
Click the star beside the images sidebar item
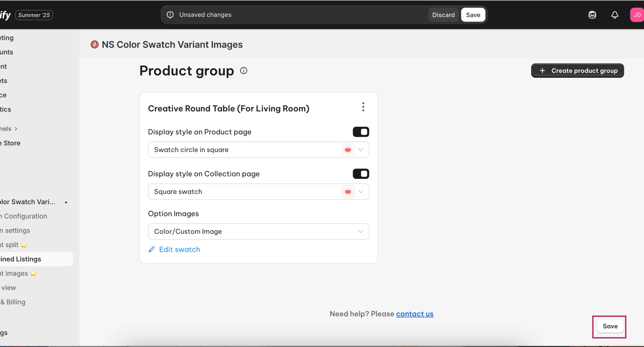pyautogui.click(x=33, y=273)
